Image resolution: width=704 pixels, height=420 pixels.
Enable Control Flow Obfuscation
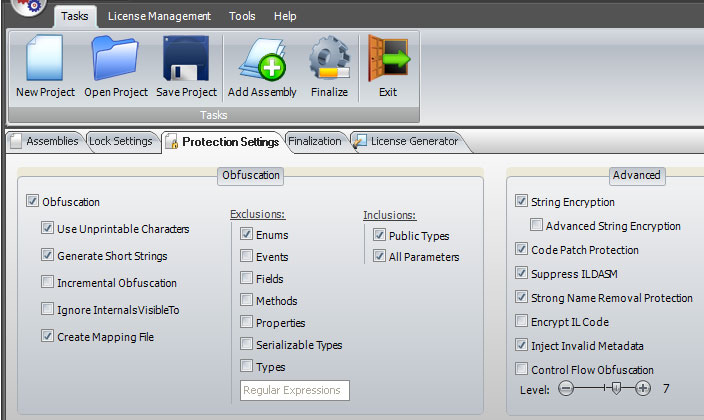tap(521, 368)
